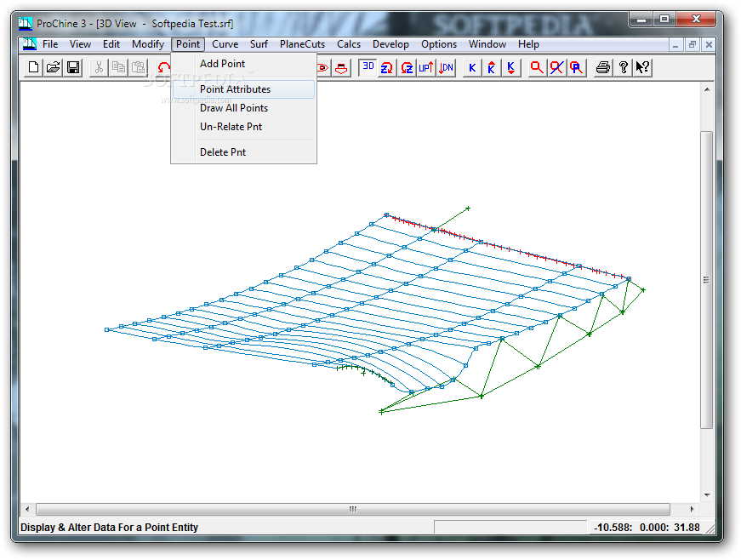Click the horizontal scrollbar thumb
Screen dimensions: 741x560
(353, 509)
